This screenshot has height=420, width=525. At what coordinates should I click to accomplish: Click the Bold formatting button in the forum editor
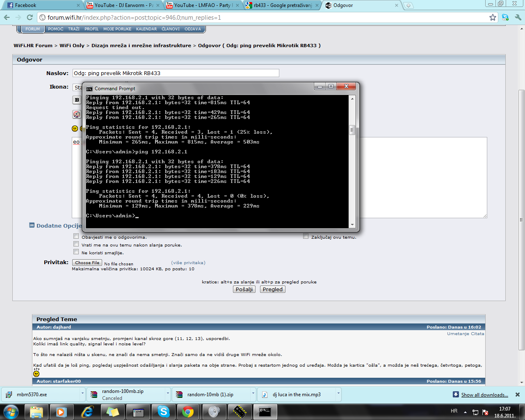pos(77,100)
